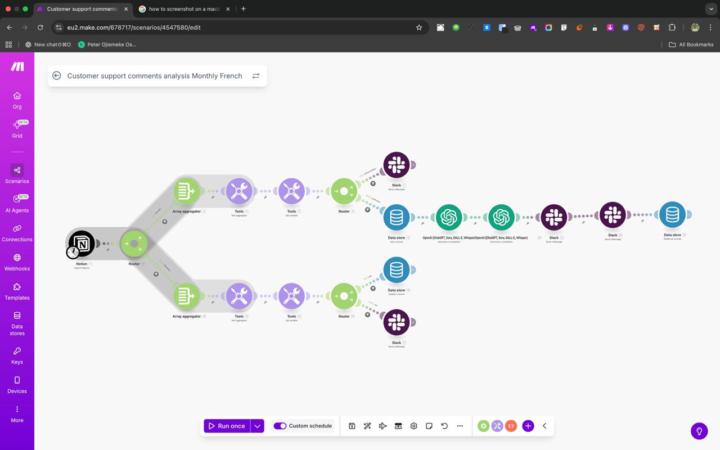
Task: Click the filter icon on route to lower Array aggregator
Action: point(156,274)
